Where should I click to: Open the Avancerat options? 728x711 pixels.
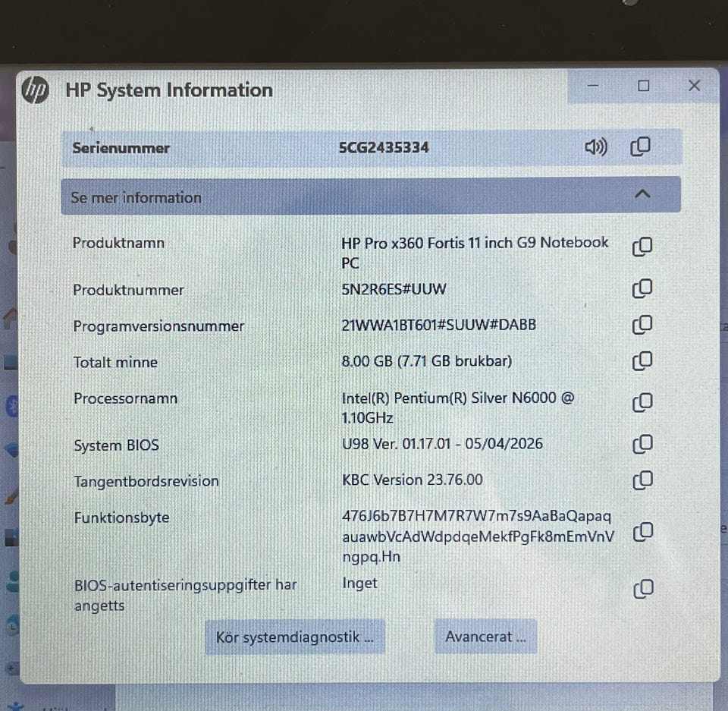[485, 636]
